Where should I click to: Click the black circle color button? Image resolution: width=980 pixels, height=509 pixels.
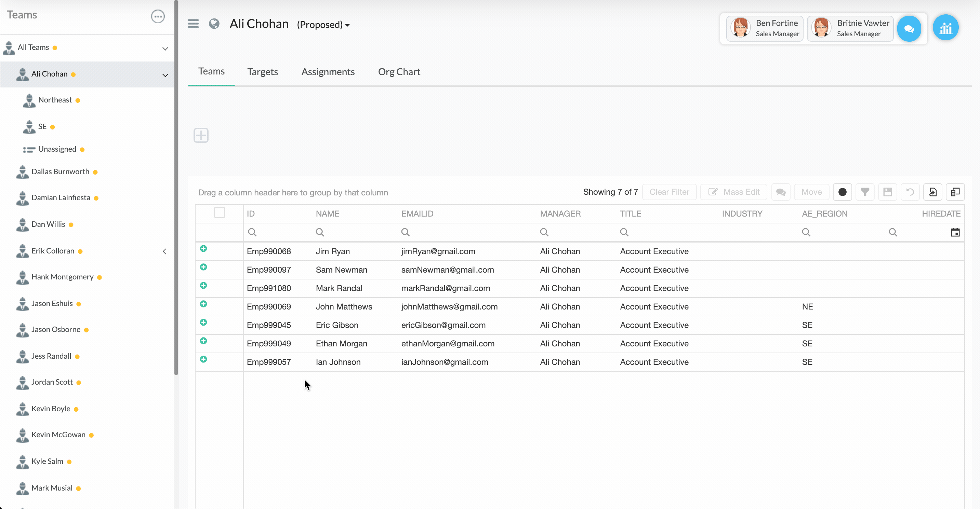[842, 192]
